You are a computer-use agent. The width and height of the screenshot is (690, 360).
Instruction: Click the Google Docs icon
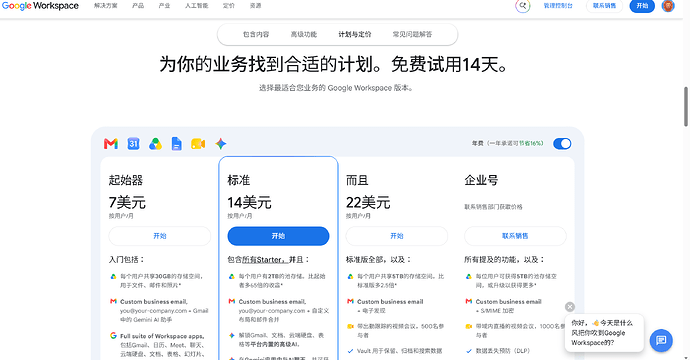click(x=176, y=143)
